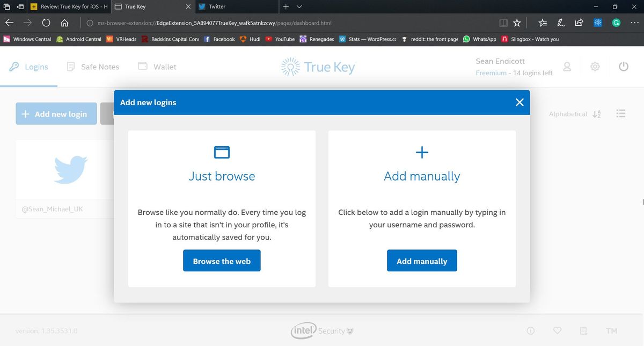This screenshot has height=346, width=644.
Task: Select the Logins tab icon
Action: tap(13, 66)
